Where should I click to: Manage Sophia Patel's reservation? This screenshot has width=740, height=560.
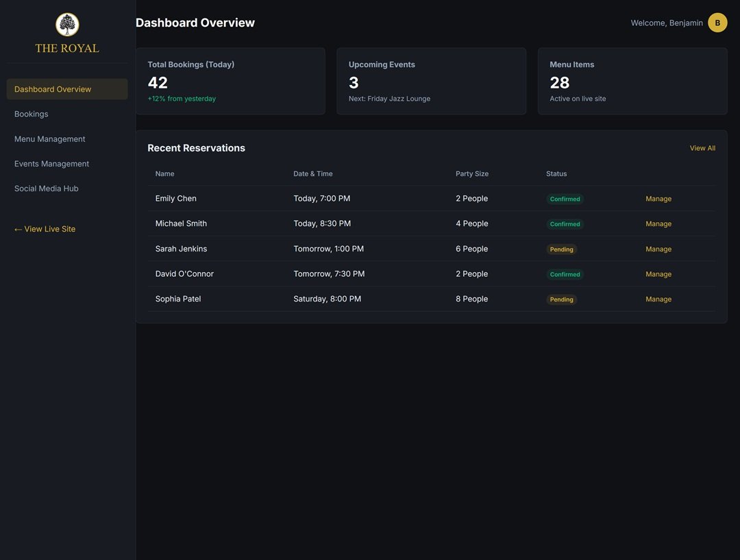point(658,299)
